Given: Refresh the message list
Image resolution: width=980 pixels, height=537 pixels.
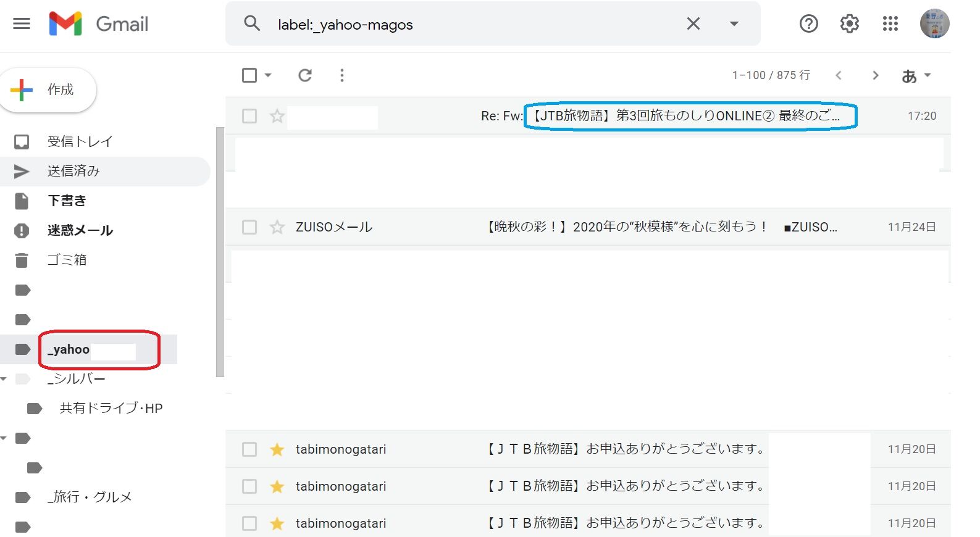Looking at the screenshot, I should [305, 75].
